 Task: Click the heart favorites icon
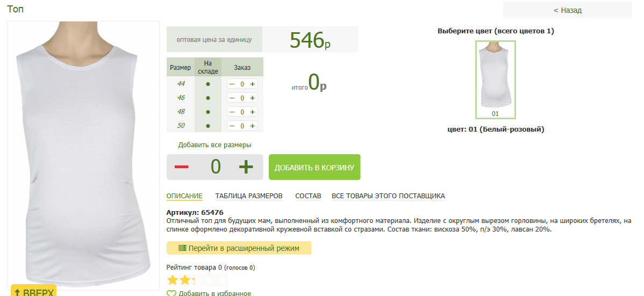pos(171,293)
